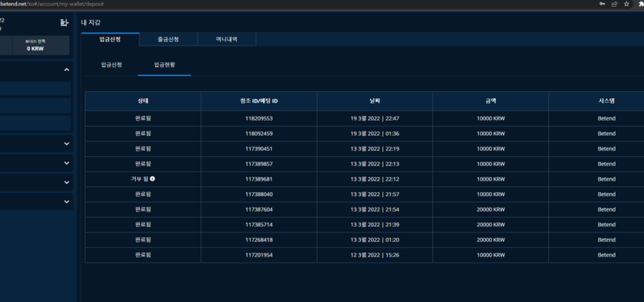
Task: Bookmark this page with the star icon
Action: click(x=626, y=4)
